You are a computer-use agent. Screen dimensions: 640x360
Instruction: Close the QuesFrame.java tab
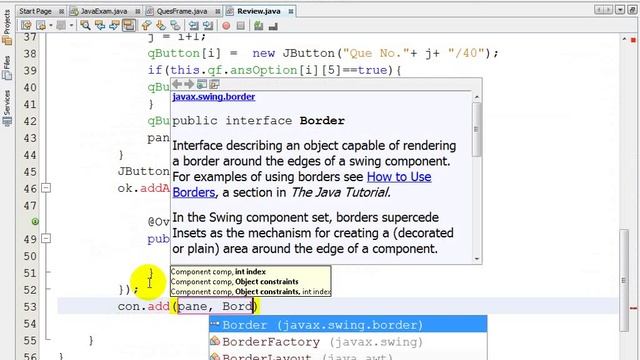pos(218,11)
